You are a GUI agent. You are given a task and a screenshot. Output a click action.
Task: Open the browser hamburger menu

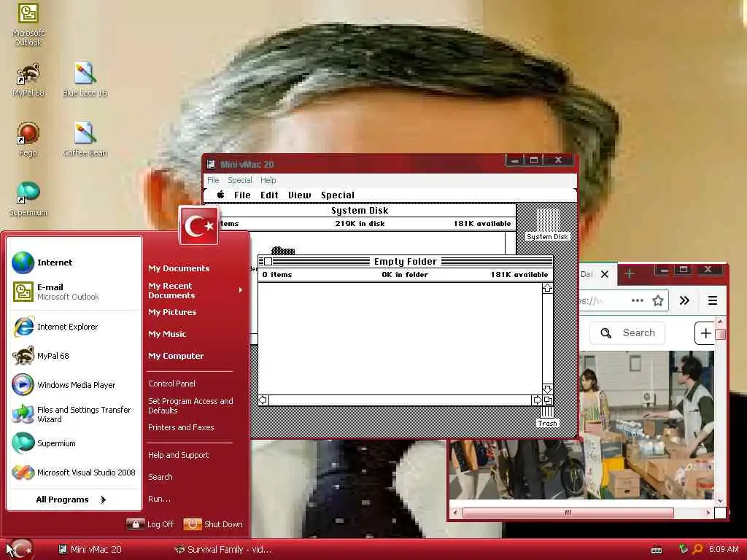click(713, 300)
